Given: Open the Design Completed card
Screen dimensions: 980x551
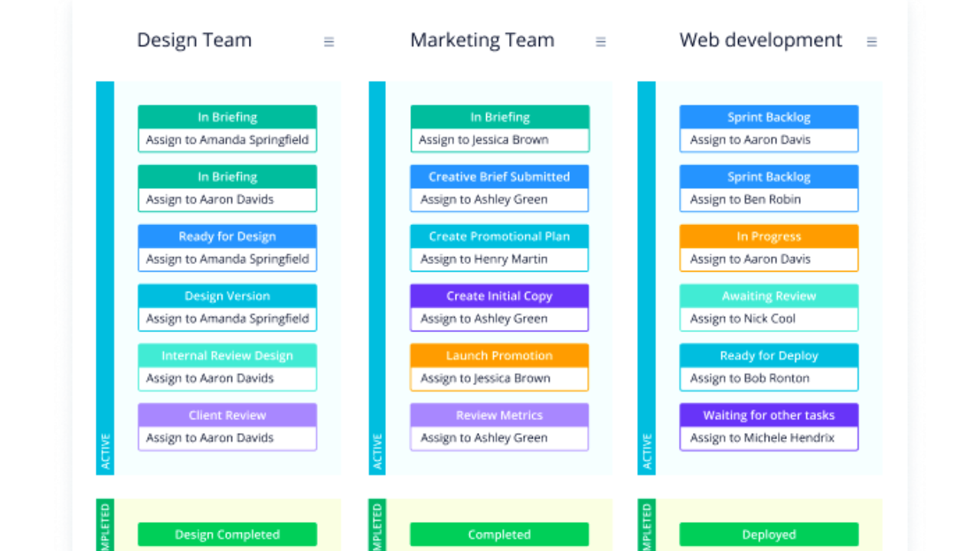Looking at the screenshot, I should 227,534.
